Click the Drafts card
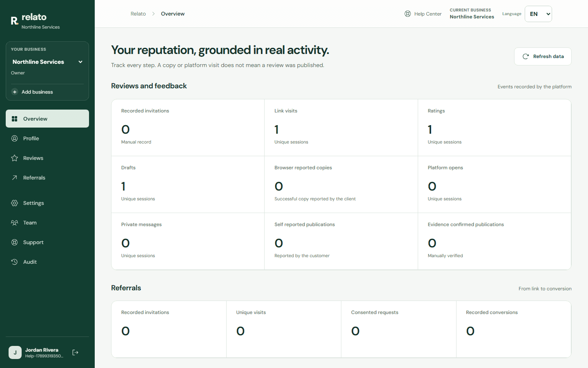Screen dimensions: 588x368 point(188,184)
